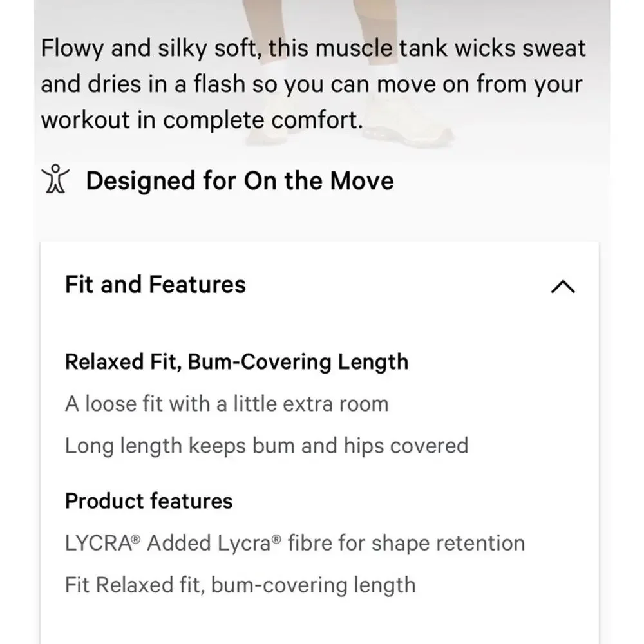
Task: Select the "Flowy and silky soft" description opening line
Action: [313, 48]
